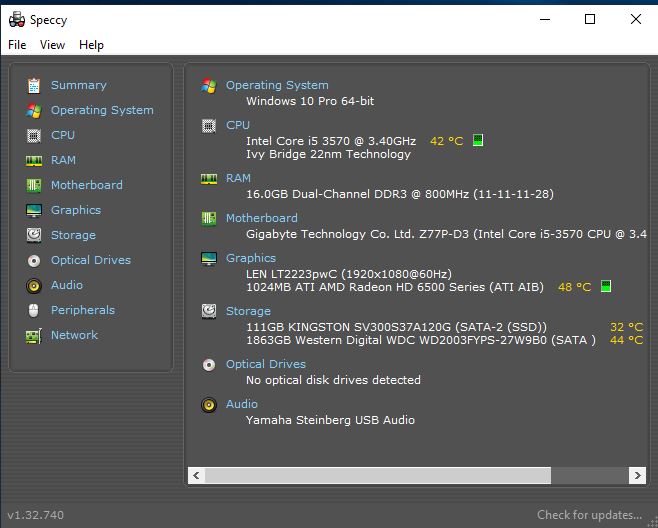The height and width of the screenshot is (528, 658).
Task: Select Audio in the sidebar
Action: pyautogui.click(x=67, y=285)
